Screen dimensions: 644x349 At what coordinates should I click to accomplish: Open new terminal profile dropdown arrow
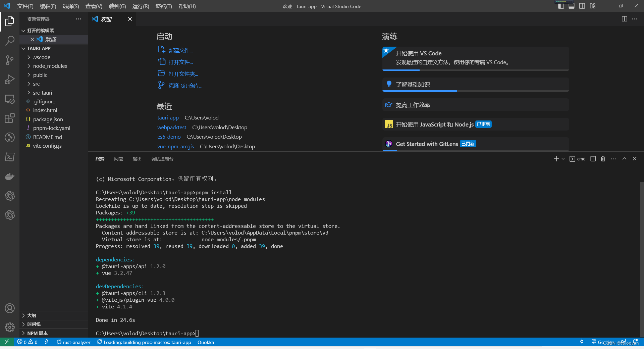click(563, 159)
